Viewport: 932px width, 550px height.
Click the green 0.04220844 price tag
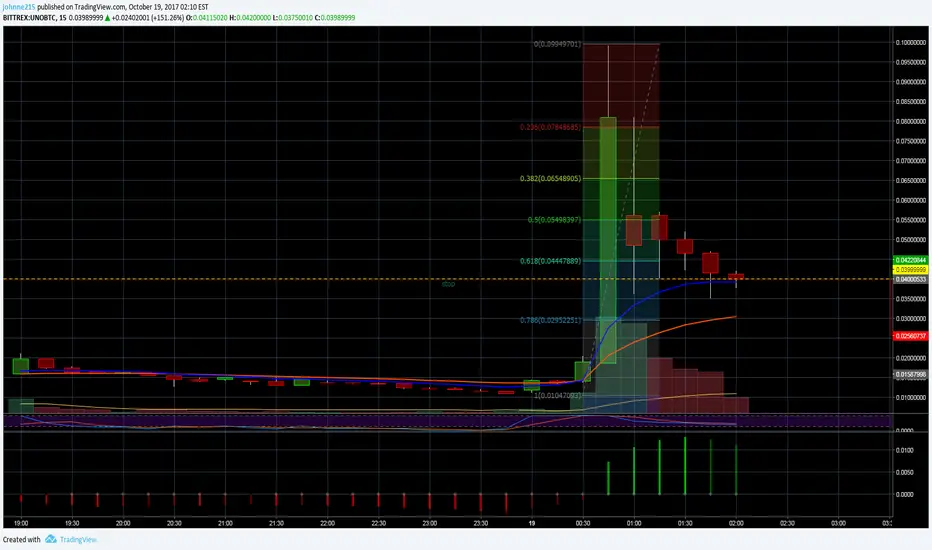click(911, 260)
